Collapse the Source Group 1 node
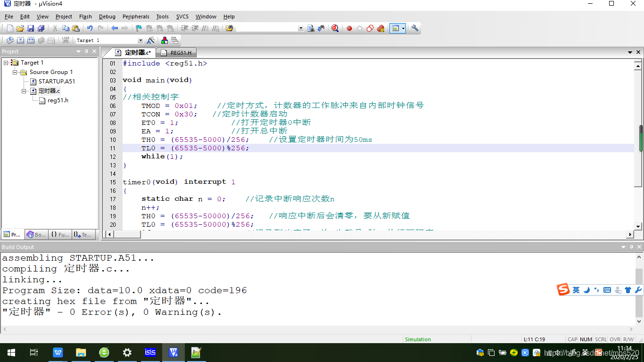This screenshot has width=644, height=362. pyautogui.click(x=15, y=72)
